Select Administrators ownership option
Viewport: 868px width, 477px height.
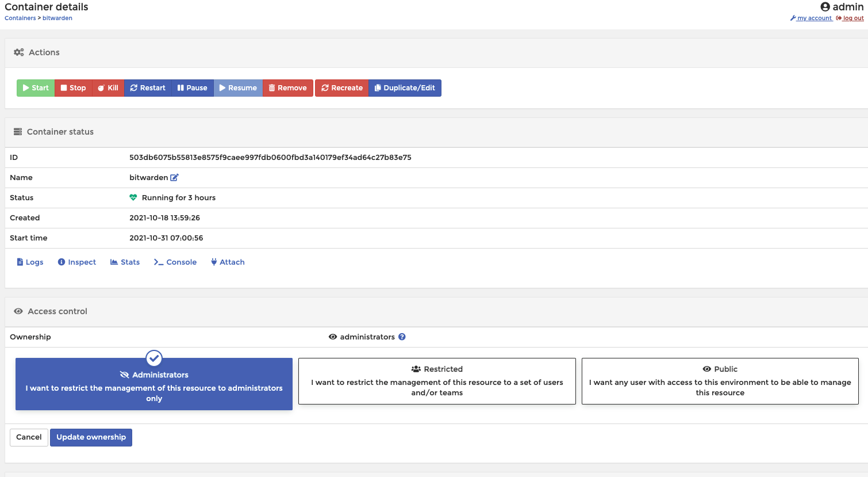coord(154,384)
